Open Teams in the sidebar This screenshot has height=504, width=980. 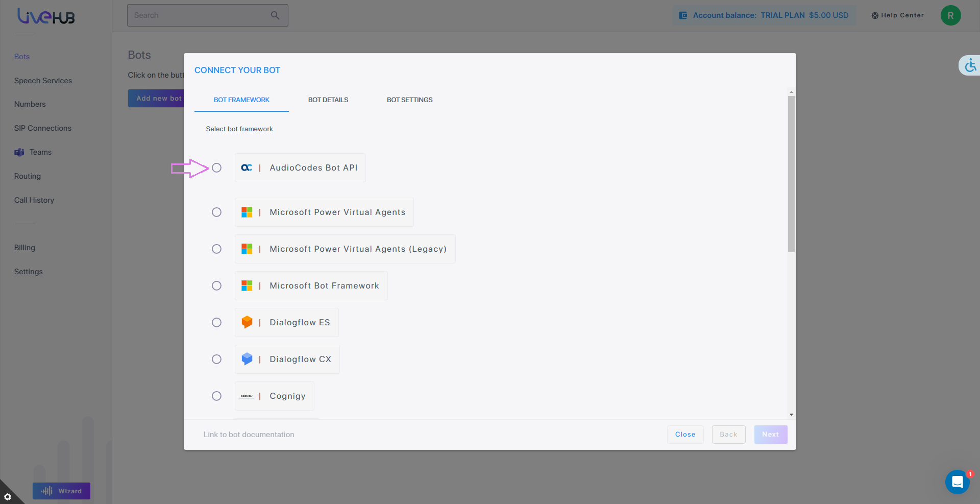click(x=40, y=152)
